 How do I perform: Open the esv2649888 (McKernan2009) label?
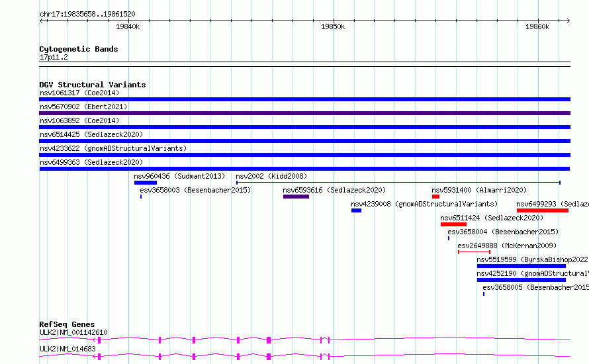[x=507, y=246]
